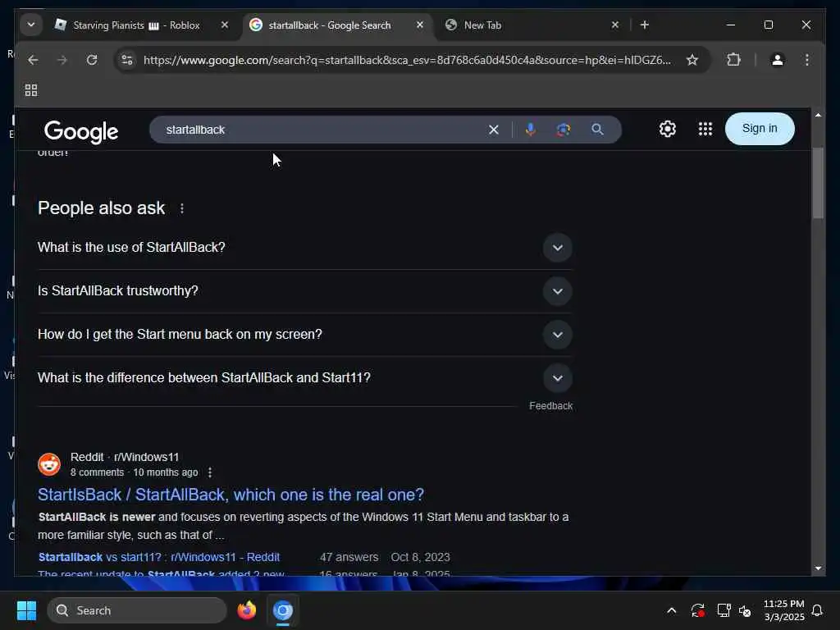Image resolution: width=840 pixels, height=630 pixels.
Task: Open the Chrome profile icon
Action: [x=778, y=60]
